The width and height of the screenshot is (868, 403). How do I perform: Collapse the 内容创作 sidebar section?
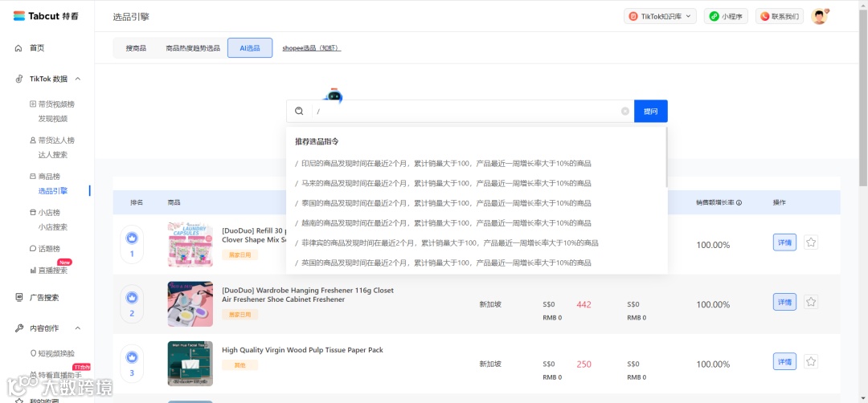[x=77, y=328]
